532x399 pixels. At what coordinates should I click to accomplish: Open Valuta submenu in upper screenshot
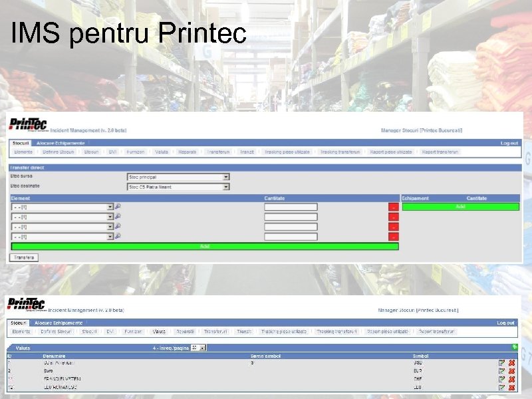162,152
